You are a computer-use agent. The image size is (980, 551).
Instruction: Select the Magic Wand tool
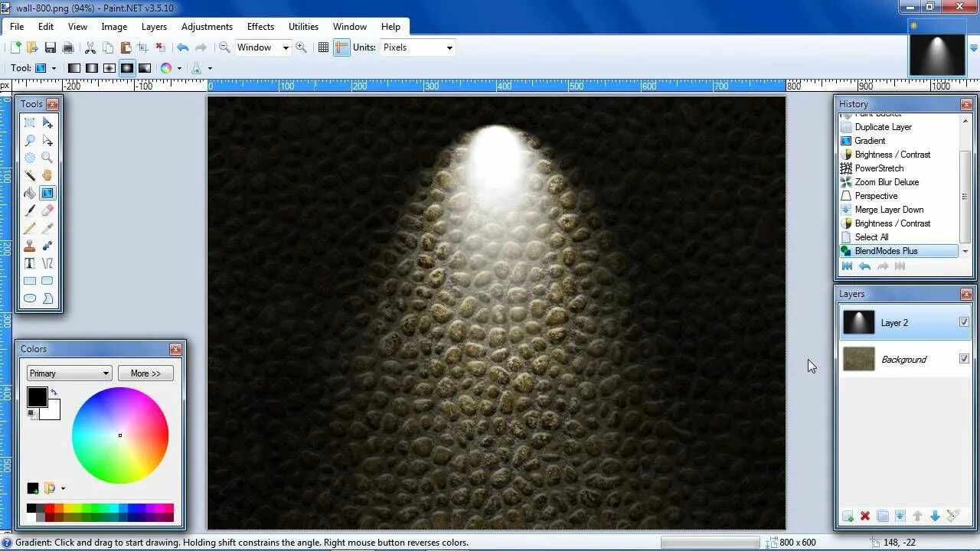(30, 175)
